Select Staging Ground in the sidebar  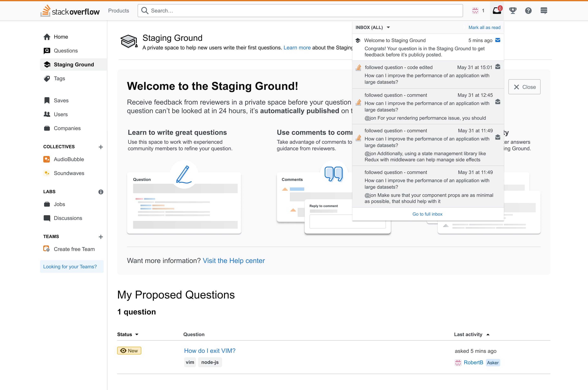73,64
